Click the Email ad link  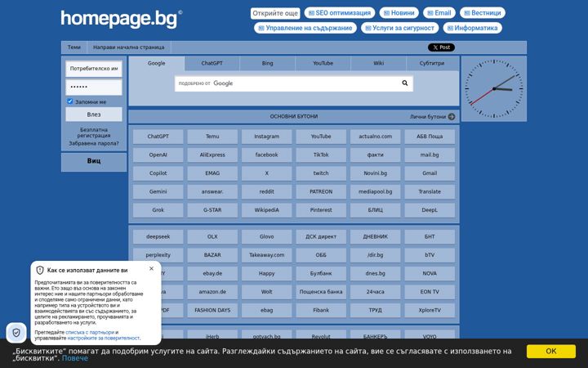439,13
